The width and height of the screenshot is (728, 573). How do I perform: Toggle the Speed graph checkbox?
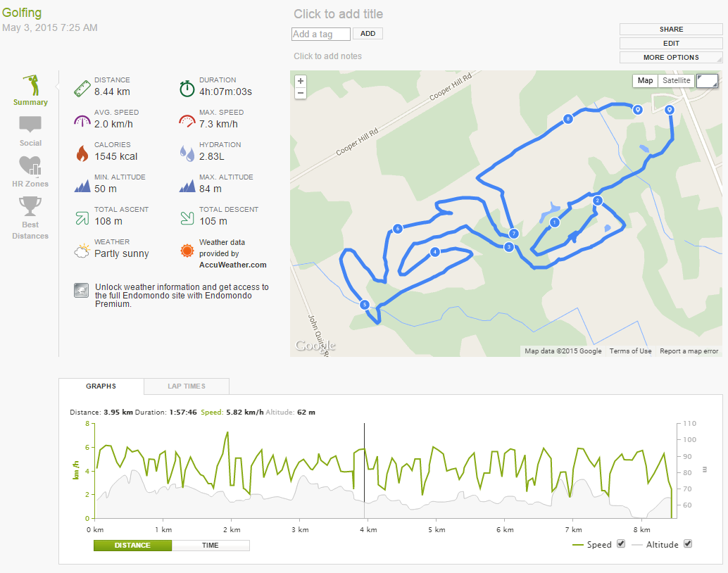click(621, 543)
